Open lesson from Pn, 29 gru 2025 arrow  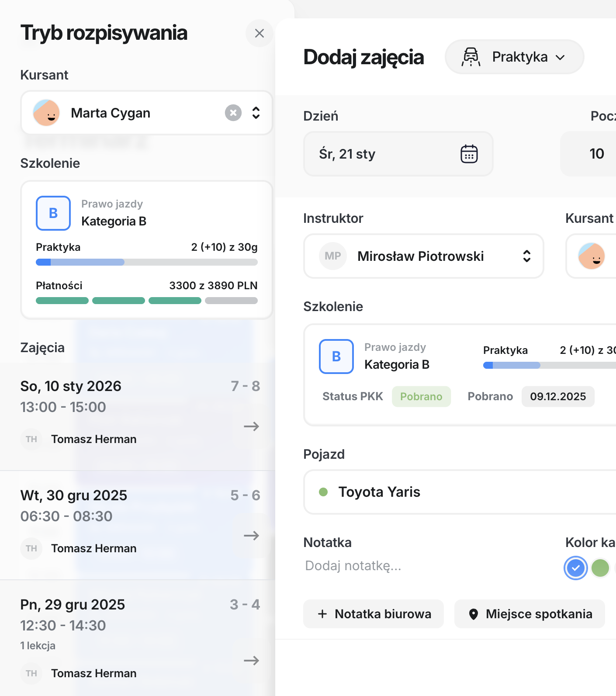click(251, 661)
